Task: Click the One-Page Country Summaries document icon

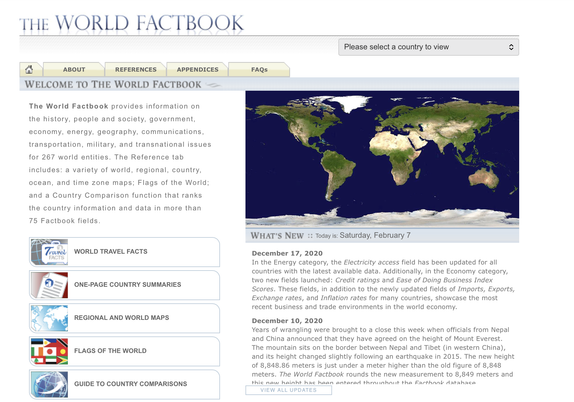Action: click(x=49, y=285)
